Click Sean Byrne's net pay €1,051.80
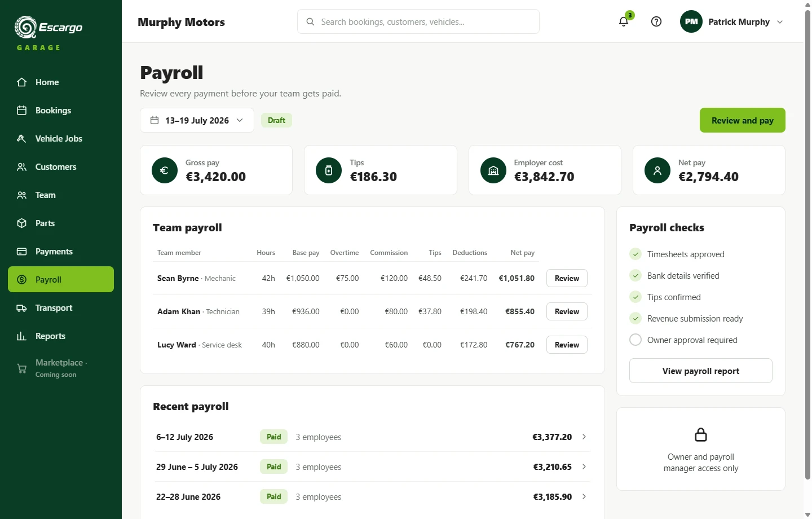The width and height of the screenshot is (812, 519). [x=517, y=278]
